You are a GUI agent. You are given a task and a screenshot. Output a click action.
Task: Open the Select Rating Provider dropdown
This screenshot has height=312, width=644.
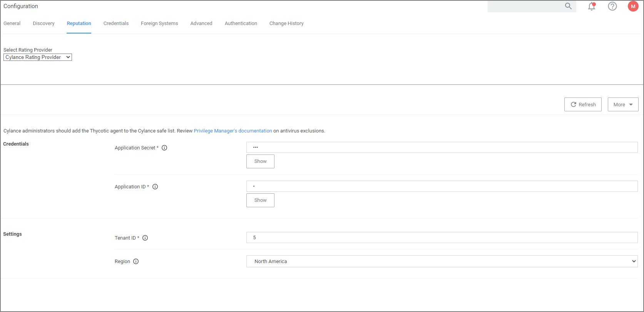[x=38, y=57]
